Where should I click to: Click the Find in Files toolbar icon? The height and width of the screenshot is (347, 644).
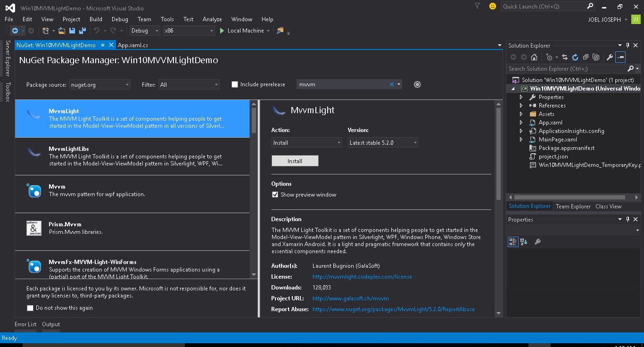pos(280,31)
